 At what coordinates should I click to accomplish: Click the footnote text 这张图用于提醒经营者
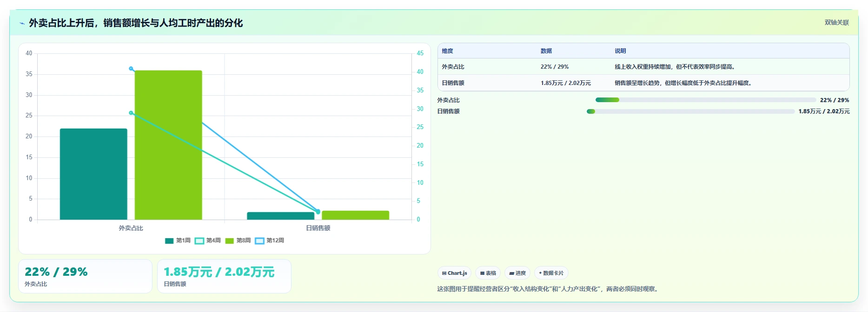click(548, 289)
